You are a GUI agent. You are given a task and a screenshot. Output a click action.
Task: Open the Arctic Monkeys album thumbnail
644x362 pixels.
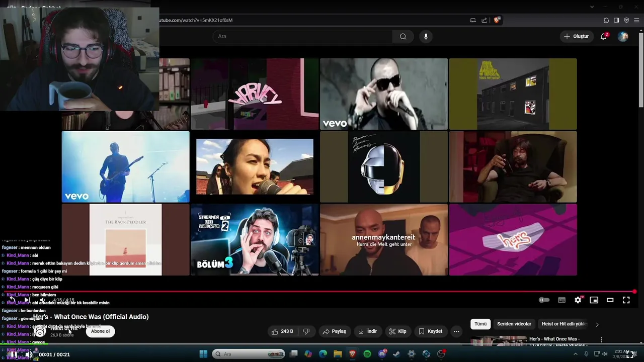tap(513, 94)
